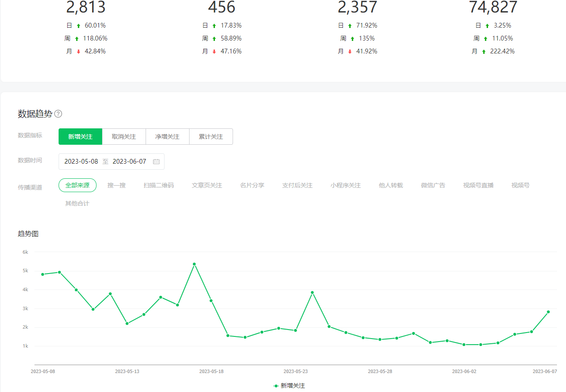Choose the 文章页关注 channel filter
The height and width of the screenshot is (392, 566).
pyautogui.click(x=207, y=185)
